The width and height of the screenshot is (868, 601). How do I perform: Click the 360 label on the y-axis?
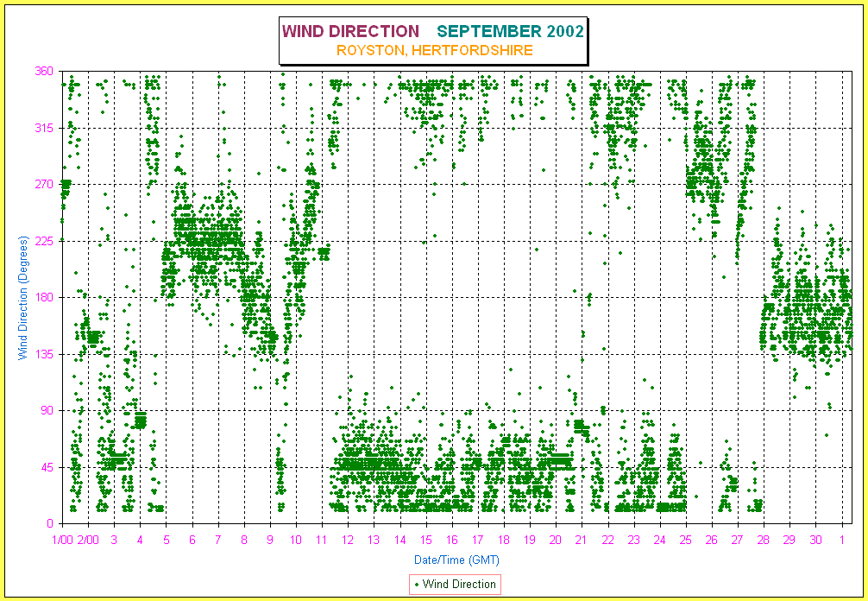click(44, 72)
